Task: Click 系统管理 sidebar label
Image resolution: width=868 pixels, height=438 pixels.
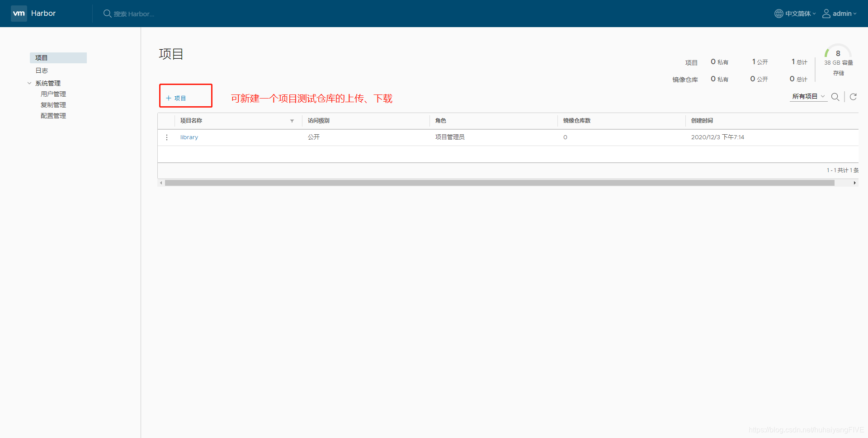Action: pos(48,83)
